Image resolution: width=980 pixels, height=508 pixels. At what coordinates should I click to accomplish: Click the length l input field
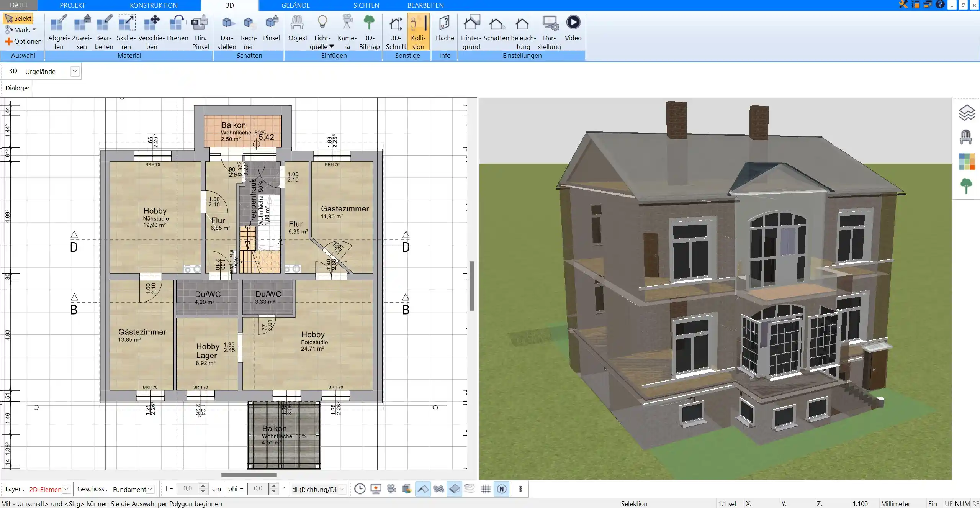pos(188,488)
